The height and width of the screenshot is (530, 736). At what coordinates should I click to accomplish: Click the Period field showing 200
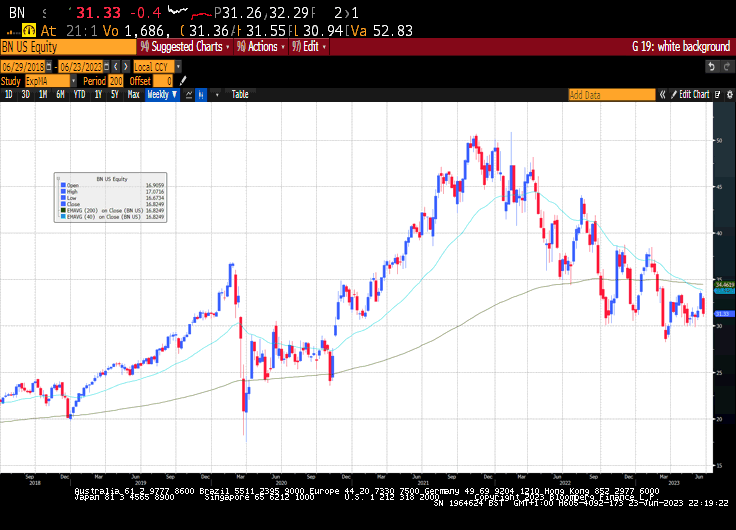click(x=116, y=81)
